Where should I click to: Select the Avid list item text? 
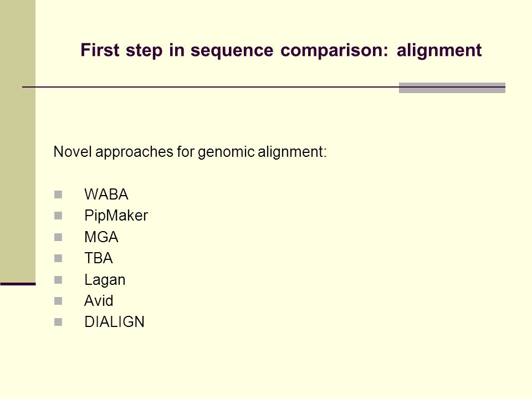click(x=99, y=300)
